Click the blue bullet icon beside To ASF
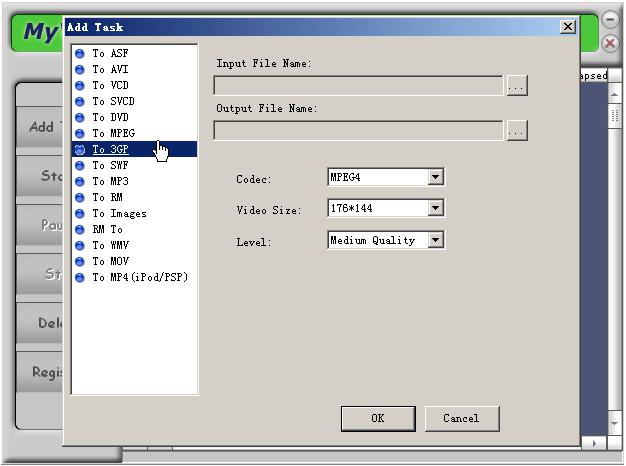This screenshot has height=466, width=626. pos(80,54)
